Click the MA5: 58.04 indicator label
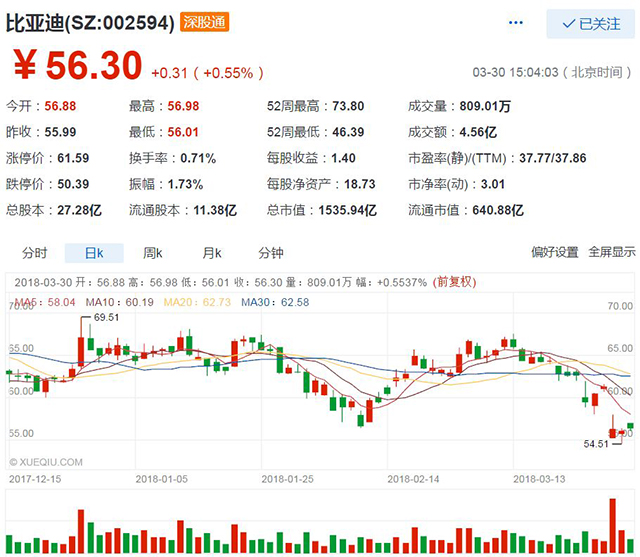The image size is (640, 557). (x=44, y=302)
